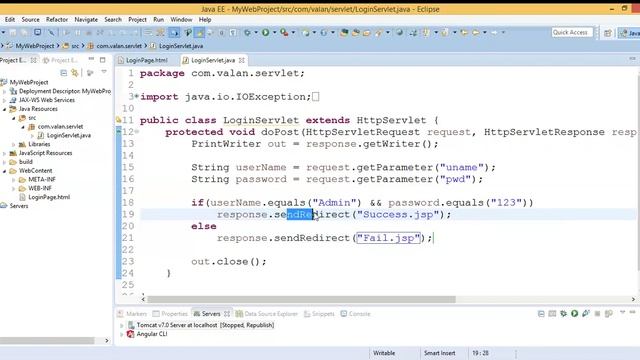Click the Writable status bar entry
Image resolution: width=640 pixels, height=360 pixels.
pyautogui.click(x=384, y=353)
